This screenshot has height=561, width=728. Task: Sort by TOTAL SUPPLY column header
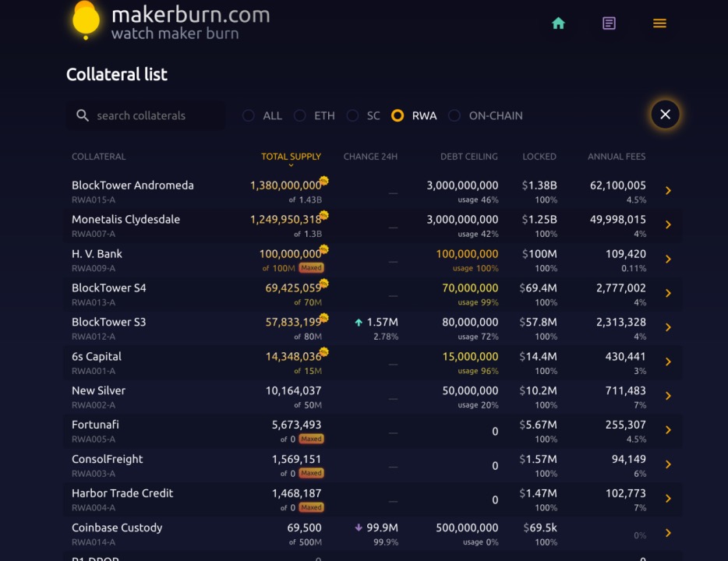(291, 157)
